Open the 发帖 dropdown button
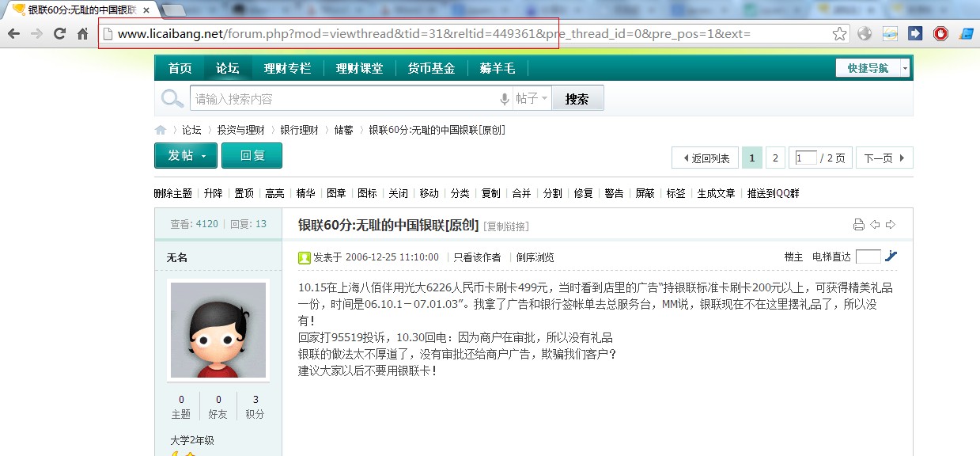980x456 pixels. click(186, 156)
